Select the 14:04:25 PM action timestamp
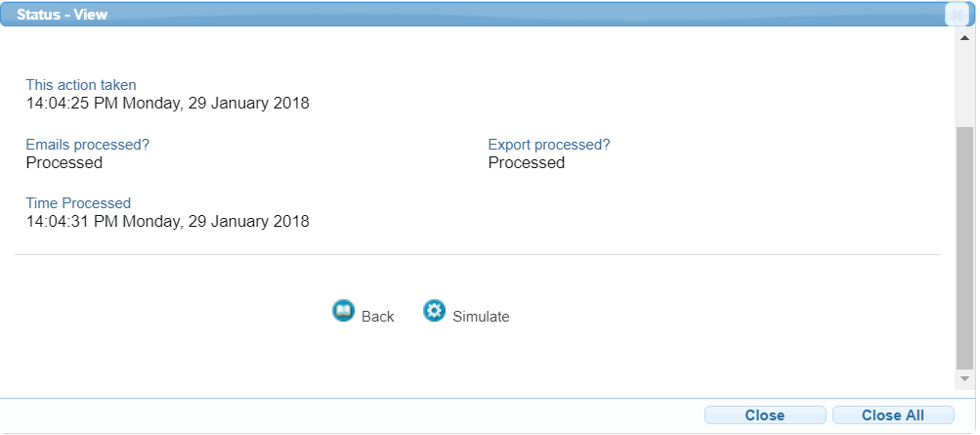This screenshot has height=435, width=980. [167, 103]
